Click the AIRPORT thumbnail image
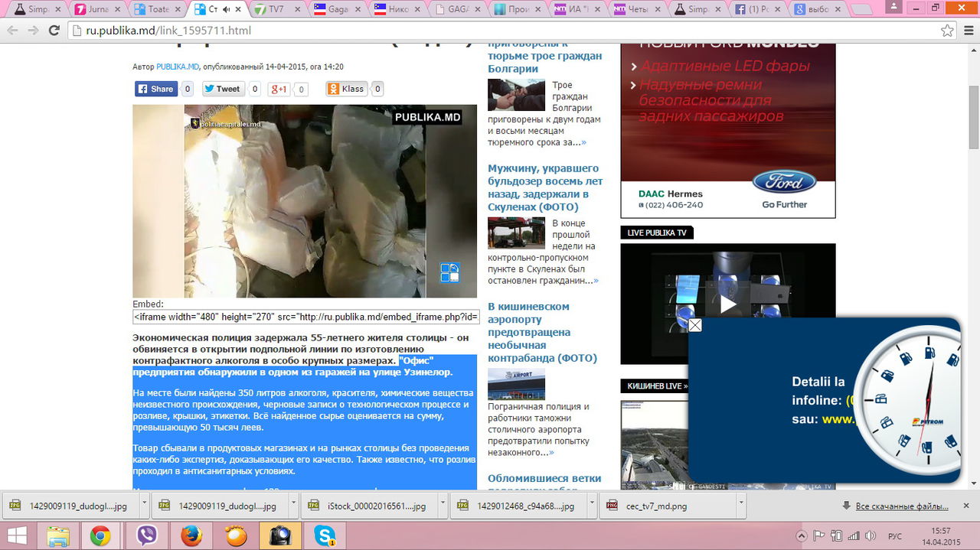The width and height of the screenshot is (980, 550). (x=516, y=384)
